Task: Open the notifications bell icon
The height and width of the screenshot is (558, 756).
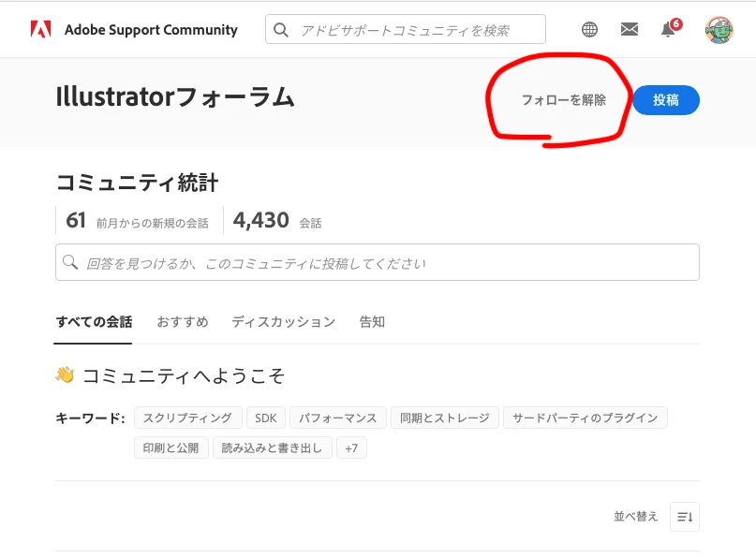Action: [x=669, y=29]
